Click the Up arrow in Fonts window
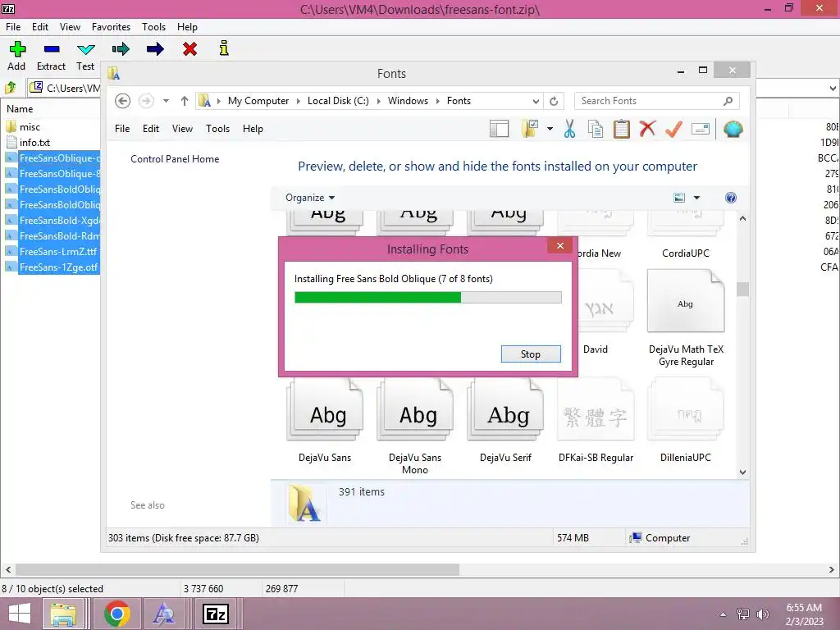840x630 pixels. click(x=185, y=101)
